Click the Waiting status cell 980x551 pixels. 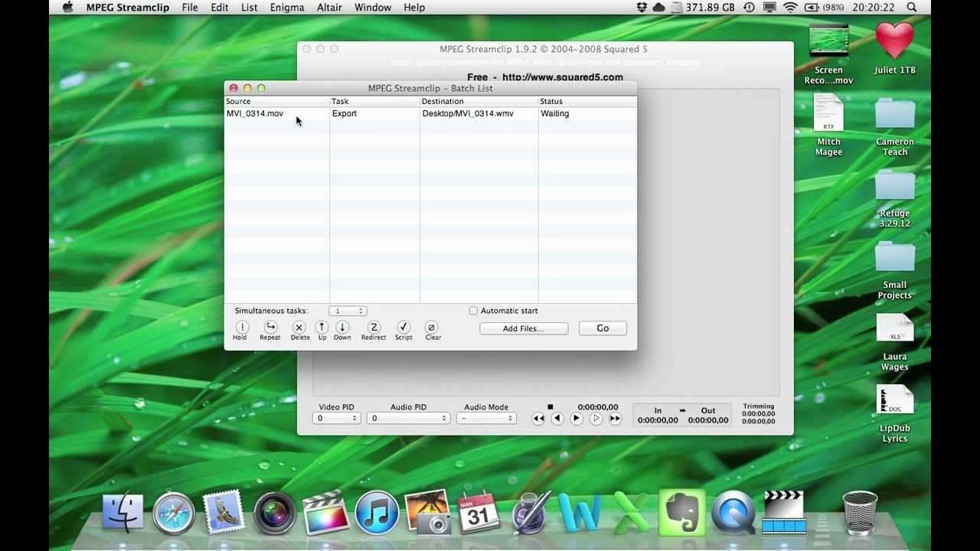(x=555, y=113)
